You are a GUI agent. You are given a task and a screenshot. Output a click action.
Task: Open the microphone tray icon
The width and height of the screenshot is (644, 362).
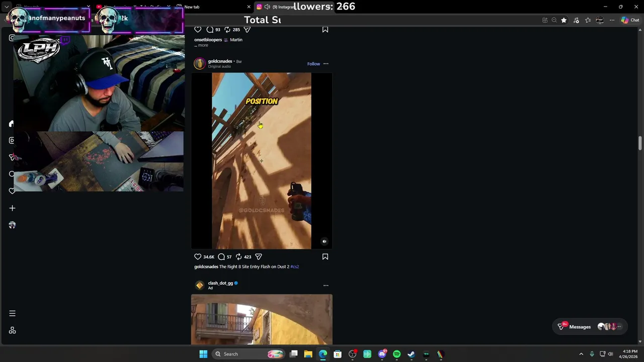pos(592,354)
